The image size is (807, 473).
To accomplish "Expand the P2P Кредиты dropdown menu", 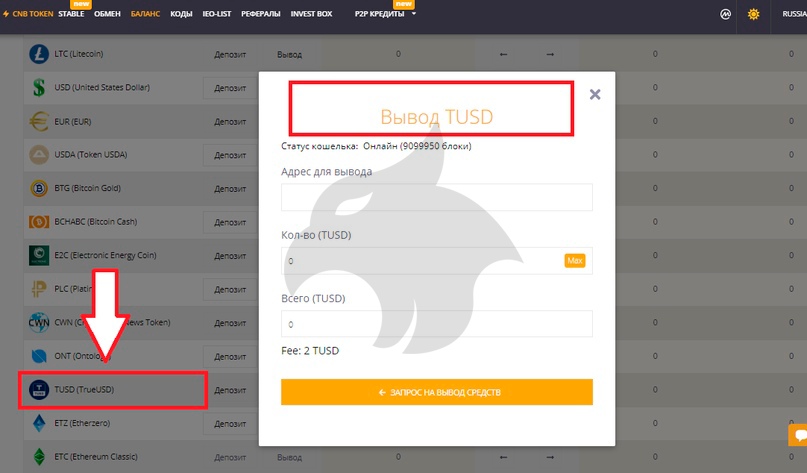I will pyautogui.click(x=386, y=15).
